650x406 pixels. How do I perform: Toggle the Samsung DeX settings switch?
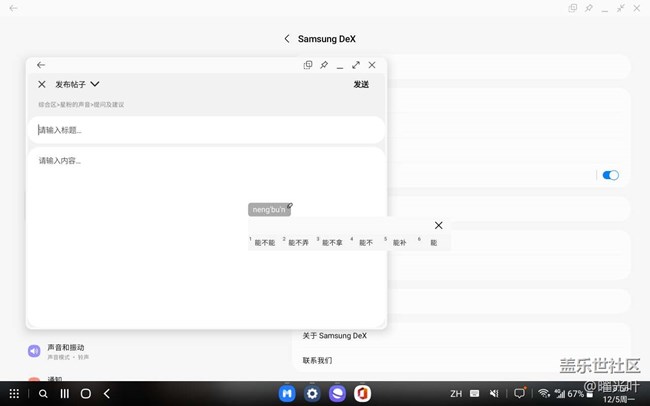610,175
